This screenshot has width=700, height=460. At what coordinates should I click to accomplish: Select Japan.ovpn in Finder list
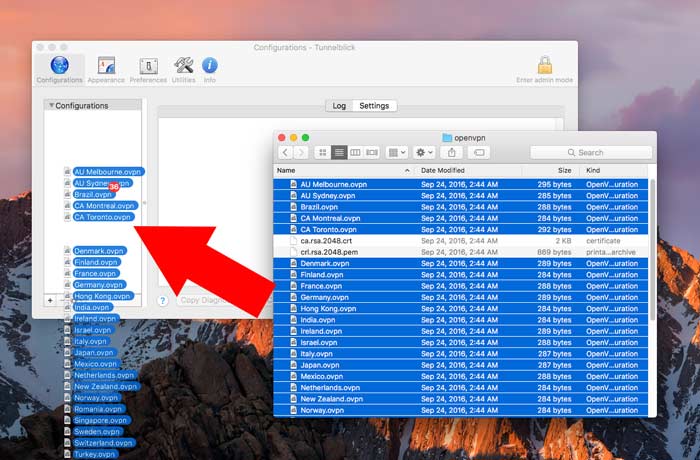point(461,365)
